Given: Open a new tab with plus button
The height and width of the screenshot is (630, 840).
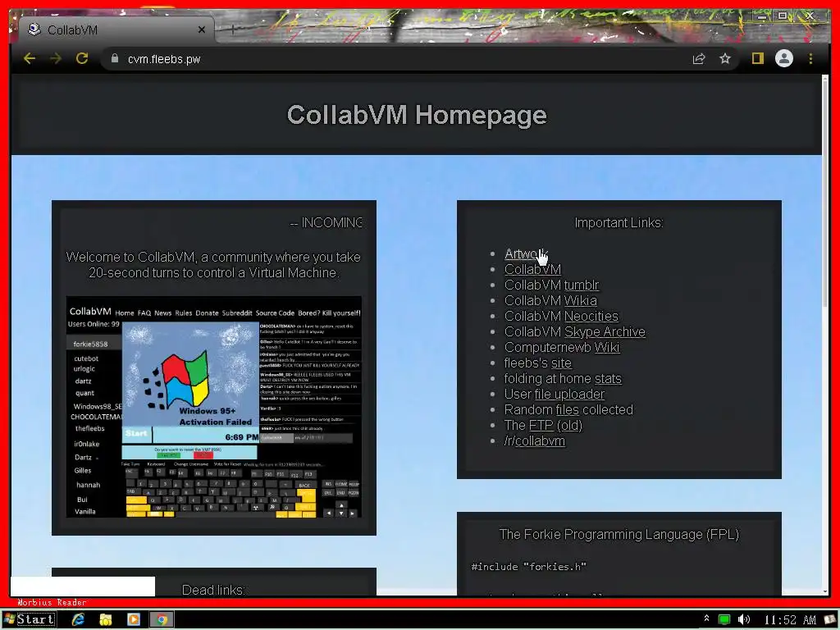Looking at the screenshot, I should pos(232,30).
